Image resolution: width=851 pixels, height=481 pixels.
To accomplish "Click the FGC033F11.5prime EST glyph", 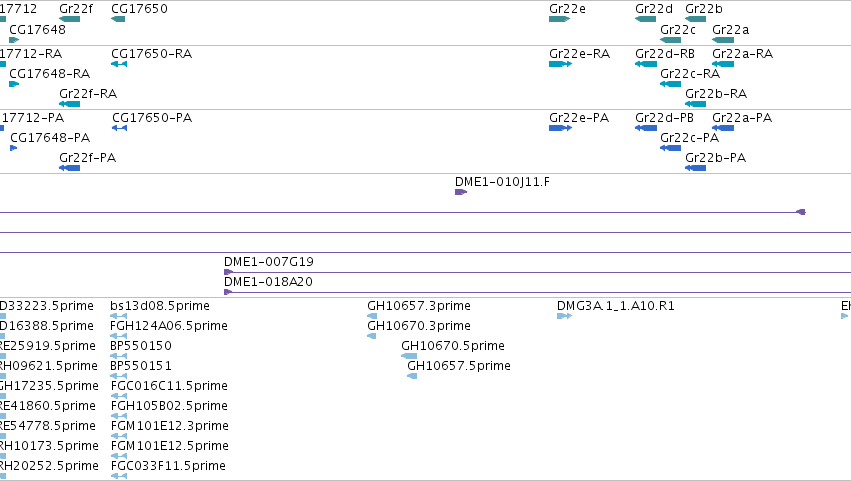I will (x=119, y=476).
